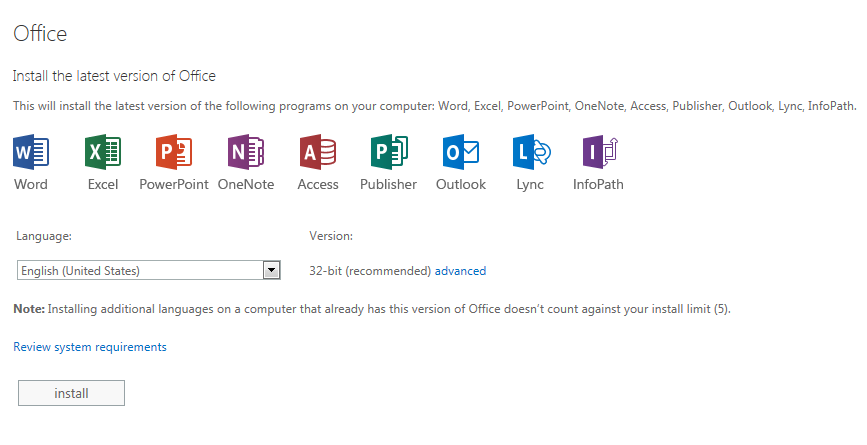The image size is (867, 445).
Task: Click the 'OneNote' label under its icon
Action: point(246,184)
